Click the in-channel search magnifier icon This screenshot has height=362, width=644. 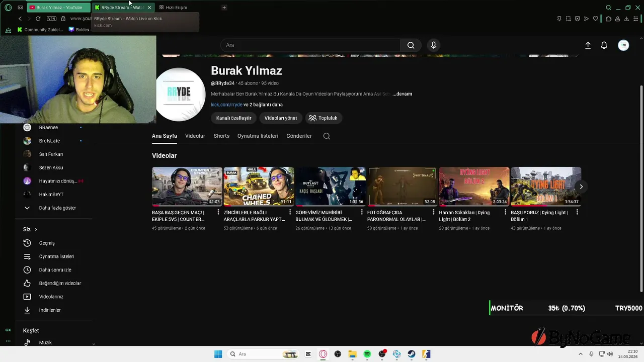pyautogui.click(x=327, y=136)
